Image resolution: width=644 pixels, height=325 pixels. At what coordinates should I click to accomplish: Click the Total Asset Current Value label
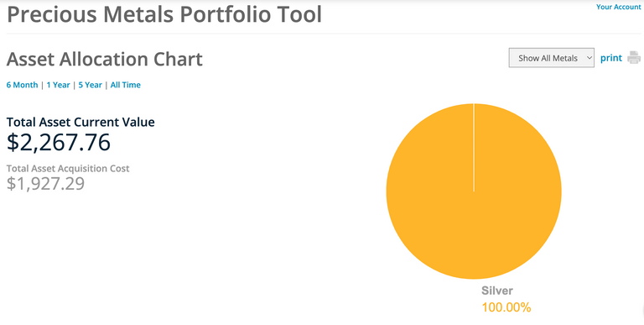point(80,122)
